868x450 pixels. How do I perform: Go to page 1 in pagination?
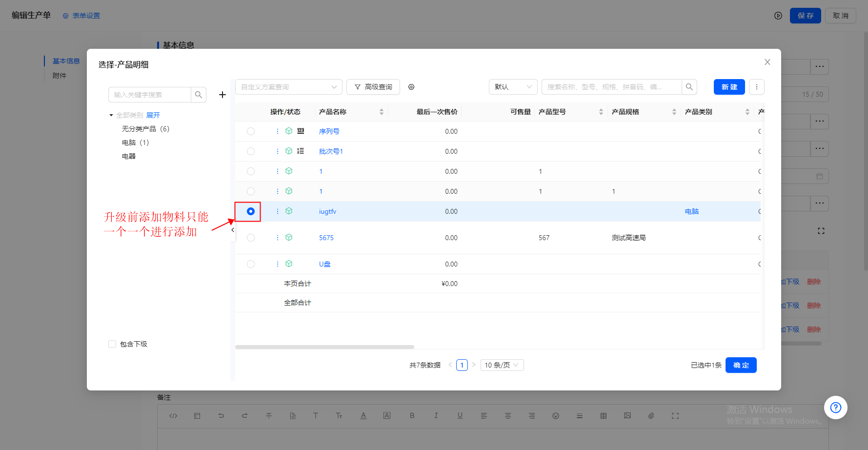(462, 365)
